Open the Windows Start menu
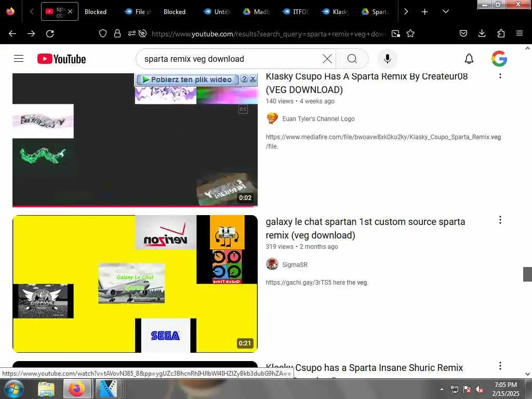 (x=13, y=389)
